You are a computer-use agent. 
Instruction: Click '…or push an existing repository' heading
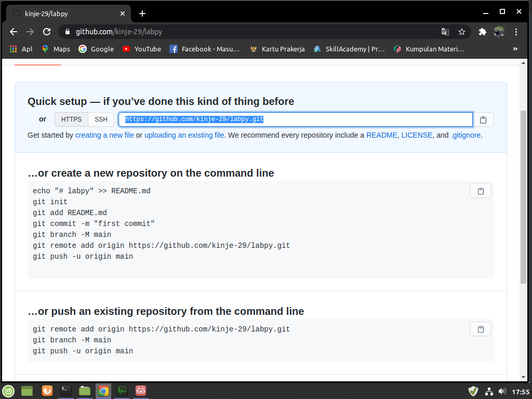(x=166, y=311)
